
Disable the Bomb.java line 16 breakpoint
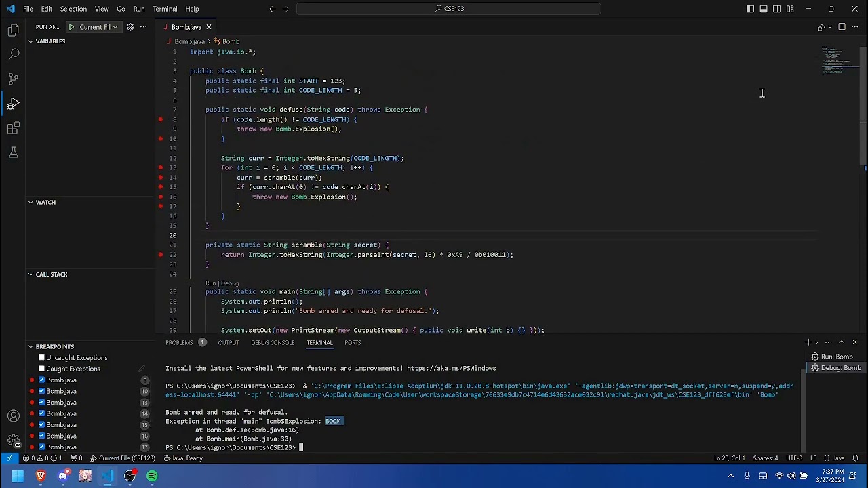(41, 436)
